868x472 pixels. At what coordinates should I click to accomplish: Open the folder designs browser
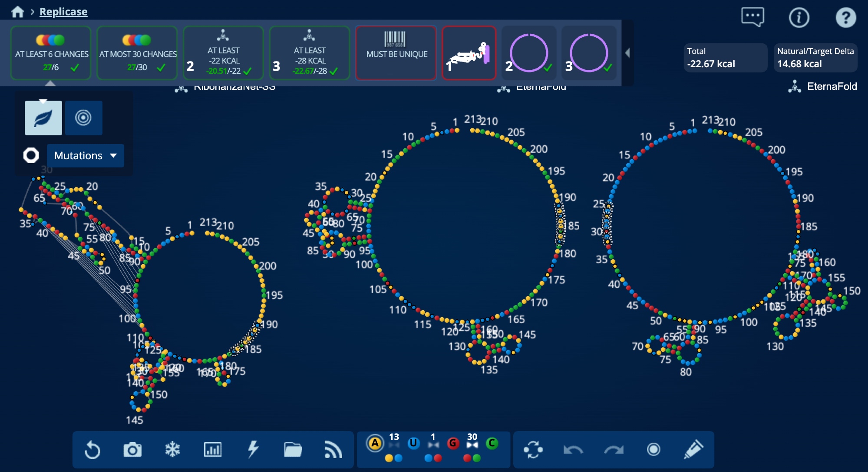(x=293, y=449)
